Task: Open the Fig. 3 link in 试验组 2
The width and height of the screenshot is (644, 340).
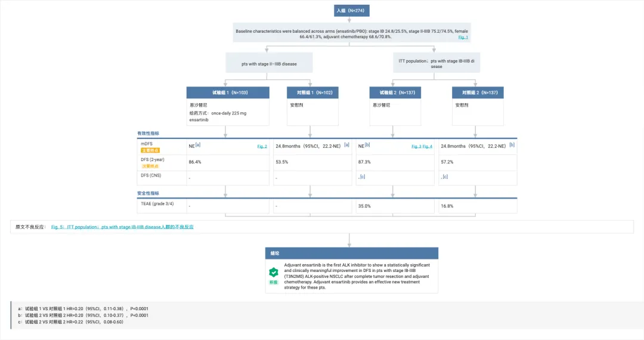Action: pyautogui.click(x=416, y=146)
